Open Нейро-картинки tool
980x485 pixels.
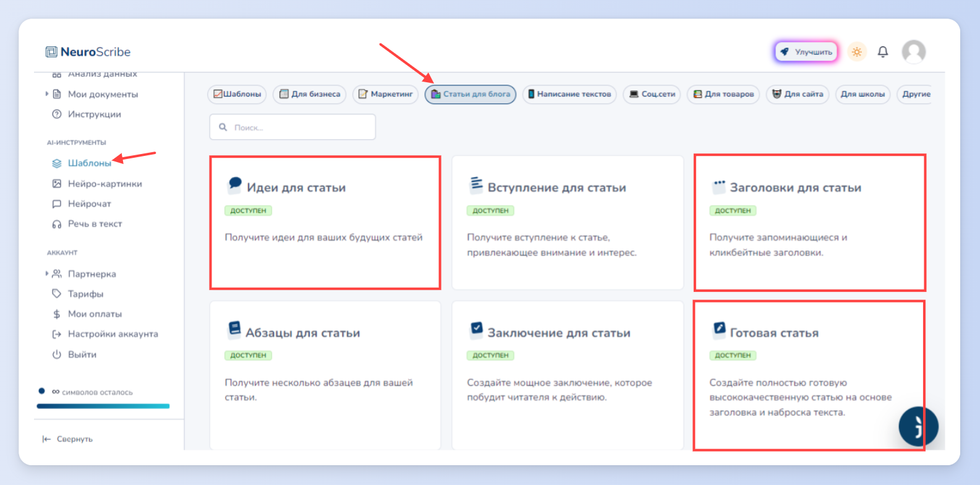click(105, 184)
